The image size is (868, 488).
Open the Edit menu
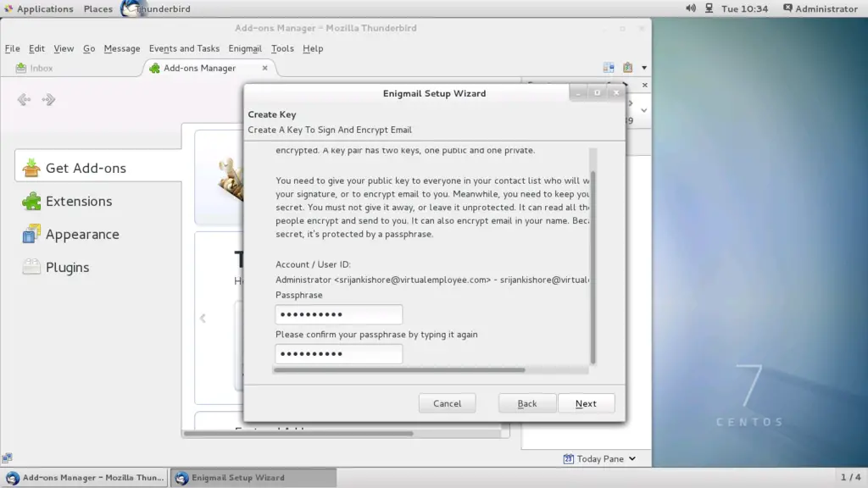tap(36, 48)
